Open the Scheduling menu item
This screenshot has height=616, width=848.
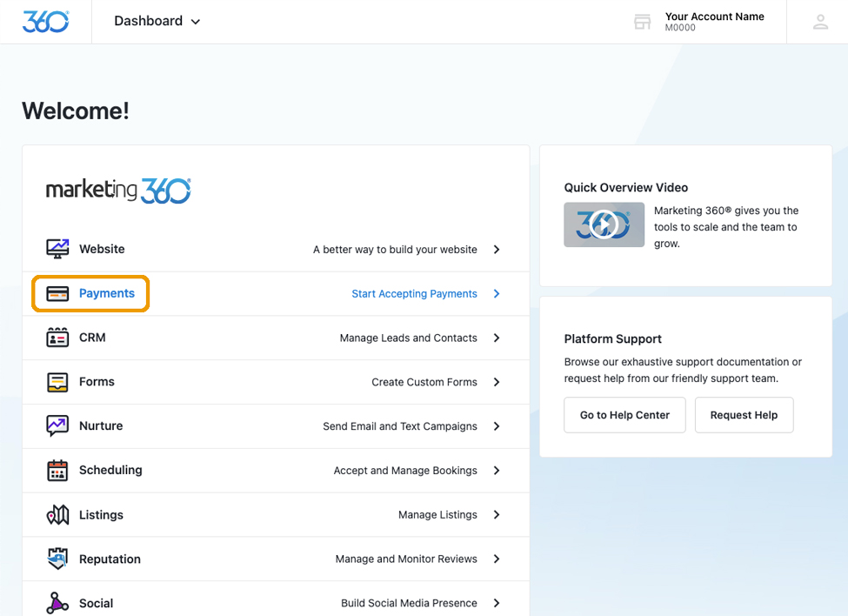pyautogui.click(x=276, y=471)
